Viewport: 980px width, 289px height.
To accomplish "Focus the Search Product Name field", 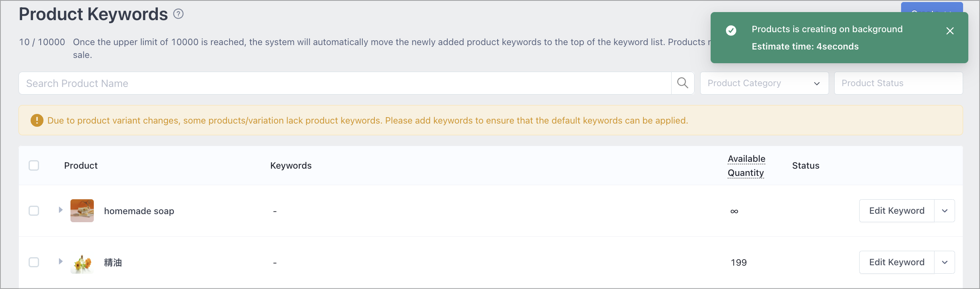I will coord(345,83).
